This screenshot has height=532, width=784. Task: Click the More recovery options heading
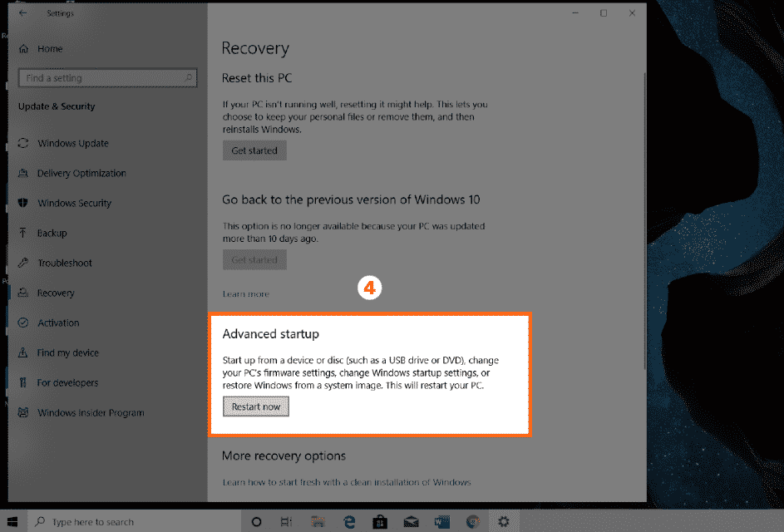click(284, 456)
